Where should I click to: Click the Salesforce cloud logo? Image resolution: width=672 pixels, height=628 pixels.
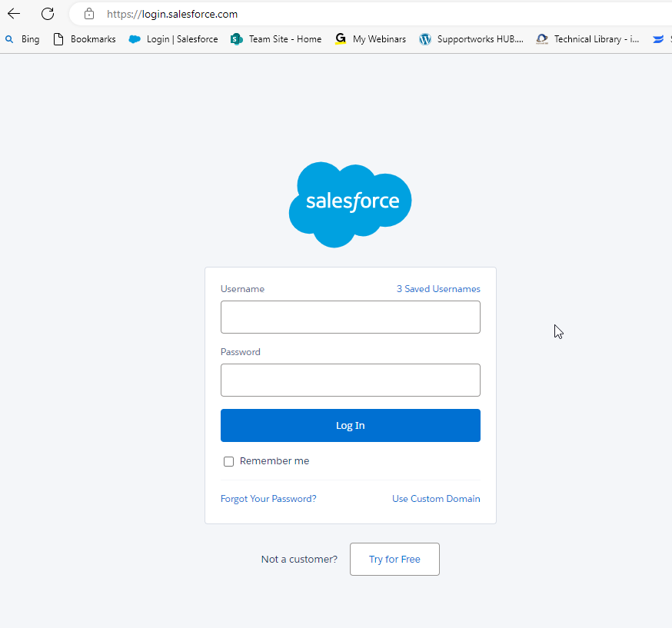[350, 204]
